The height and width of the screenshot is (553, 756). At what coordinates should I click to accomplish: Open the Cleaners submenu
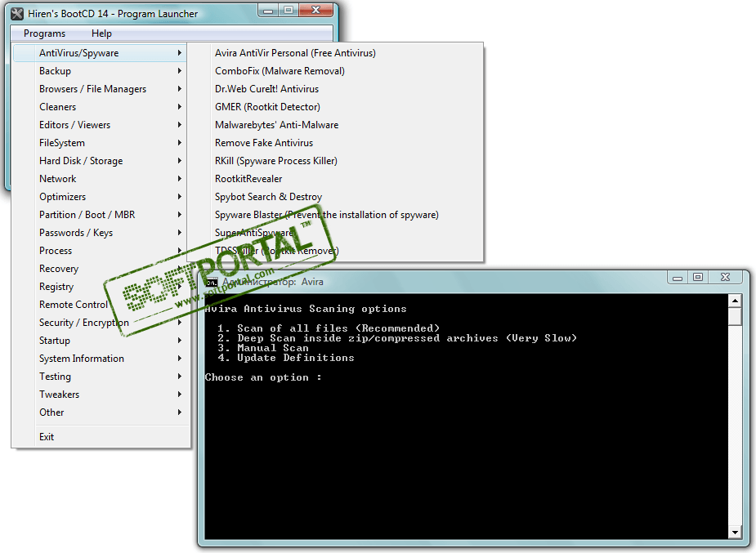[101, 107]
